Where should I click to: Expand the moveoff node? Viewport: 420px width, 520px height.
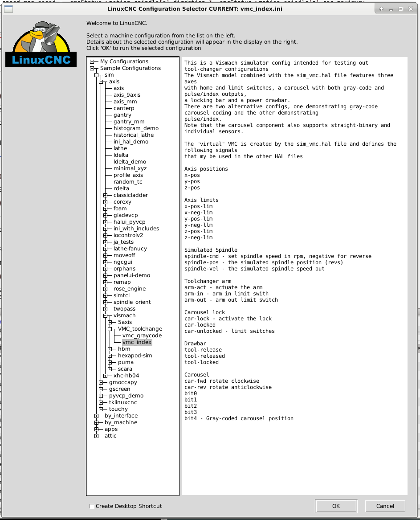(x=106, y=255)
